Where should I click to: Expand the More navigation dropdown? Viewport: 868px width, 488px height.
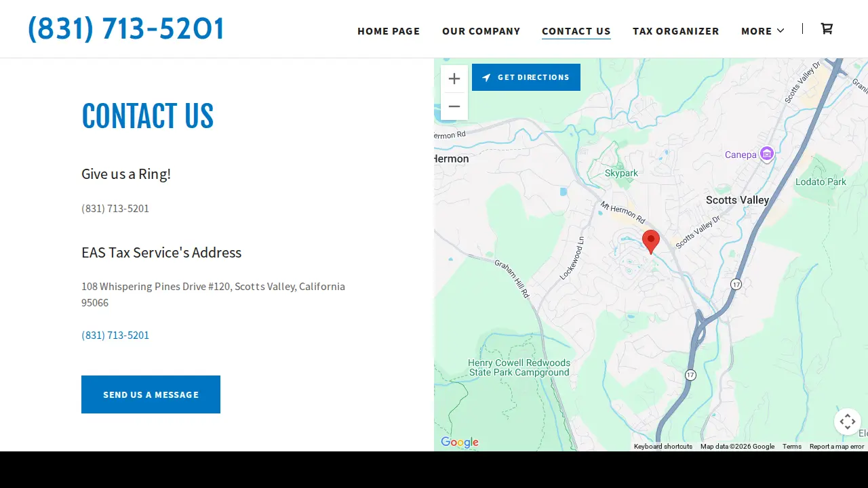[x=763, y=31]
